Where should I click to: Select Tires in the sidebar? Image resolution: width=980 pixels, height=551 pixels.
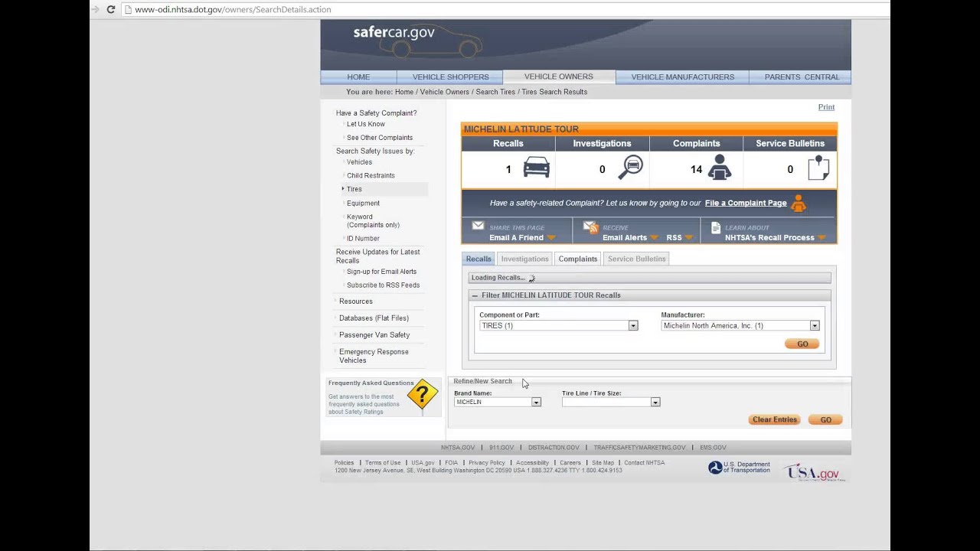tap(354, 189)
